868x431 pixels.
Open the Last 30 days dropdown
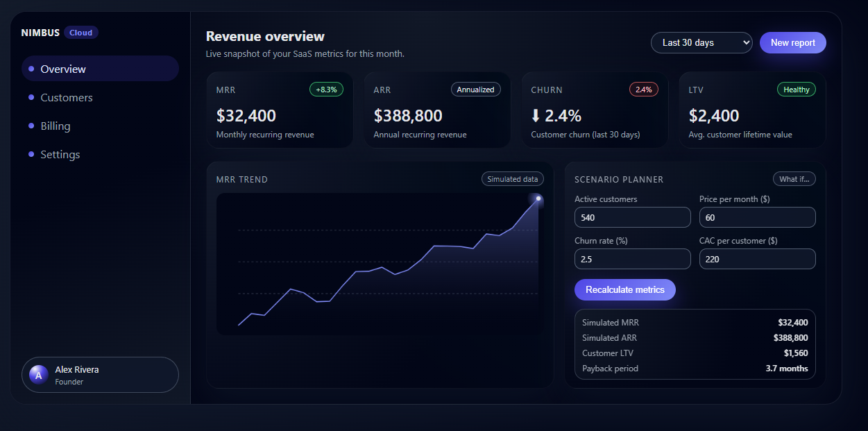tap(701, 43)
